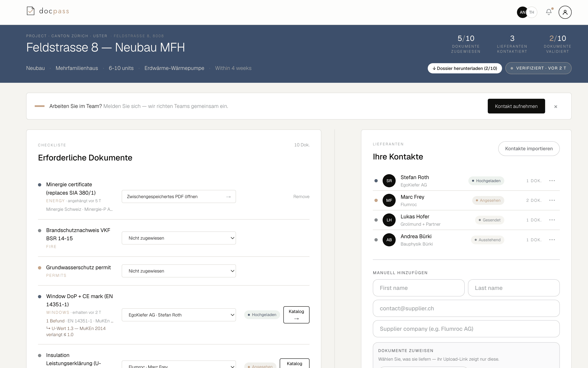Image resolution: width=588 pixels, height=368 pixels.
Task: Click the 2/10 Dokumente validiert stat
Action: pyautogui.click(x=557, y=44)
